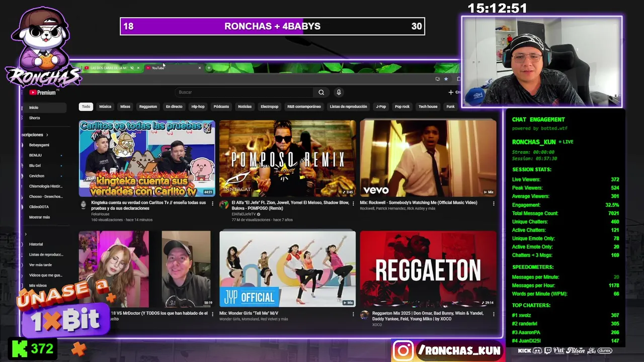The image size is (644, 362).
Task: Click the Buscar search field
Action: [245, 92]
